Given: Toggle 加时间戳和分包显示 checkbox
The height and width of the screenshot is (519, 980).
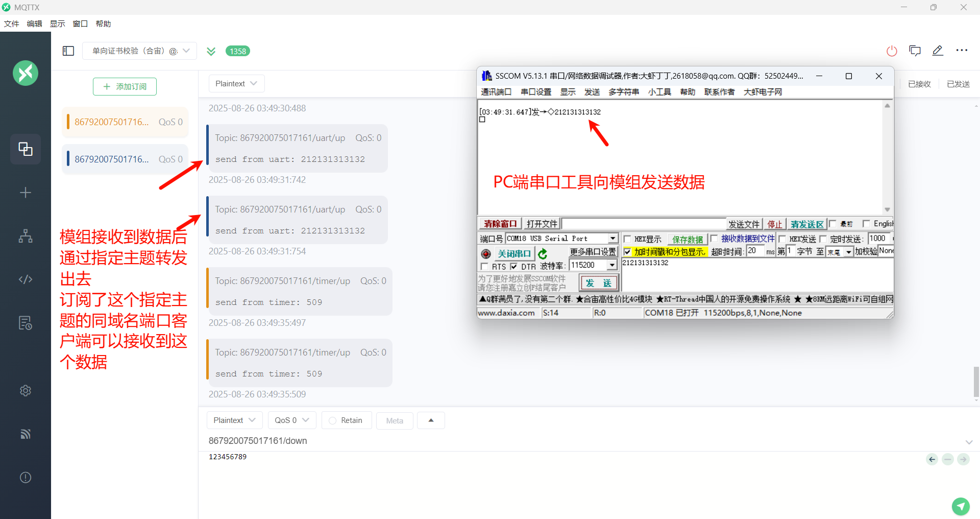Looking at the screenshot, I should tap(627, 252).
